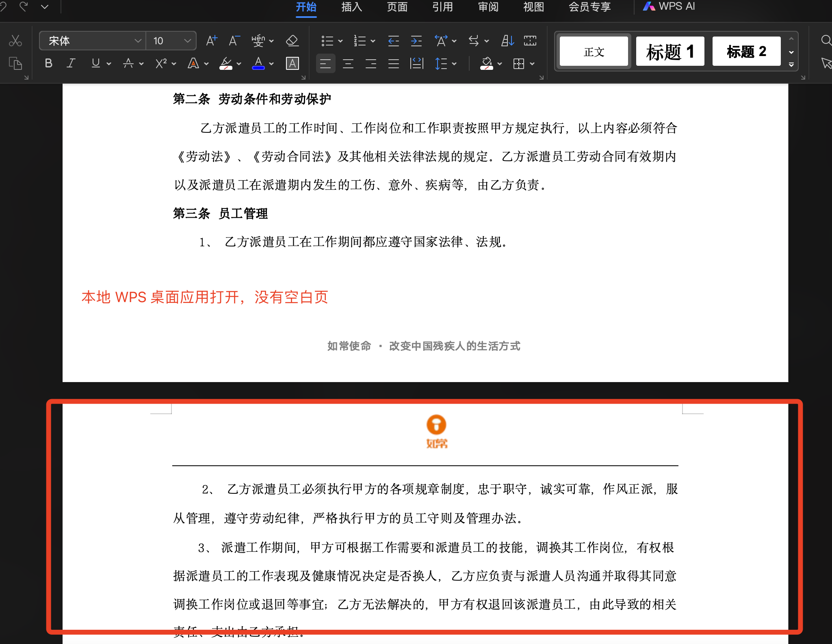This screenshot has width=832, height=644.
Task: Apply the blue font color
Action: (x=258, y=63)
